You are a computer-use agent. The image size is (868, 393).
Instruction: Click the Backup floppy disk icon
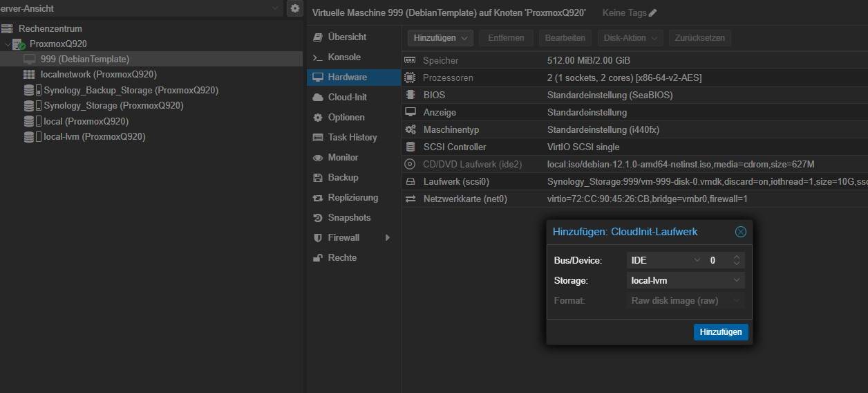pos(318,178)
